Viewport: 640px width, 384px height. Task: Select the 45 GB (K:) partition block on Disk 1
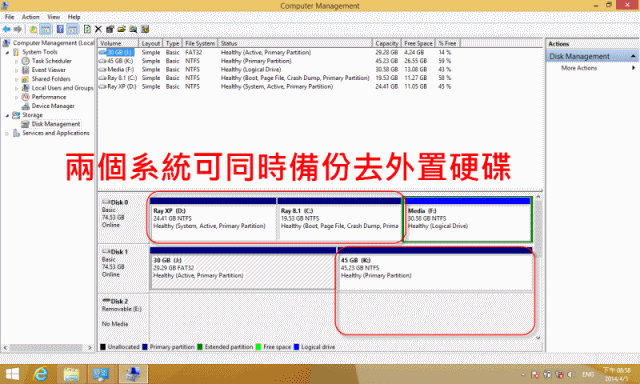tap(435, 269)
